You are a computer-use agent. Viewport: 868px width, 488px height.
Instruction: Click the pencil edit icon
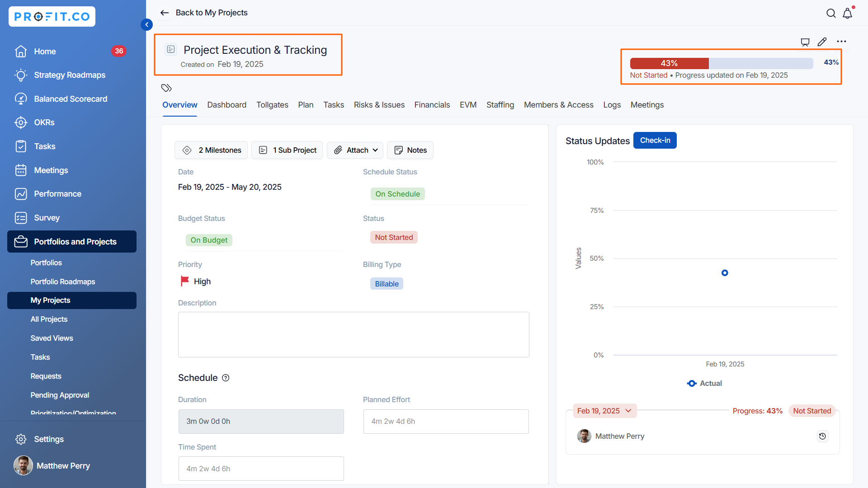[x=822, y=42]
